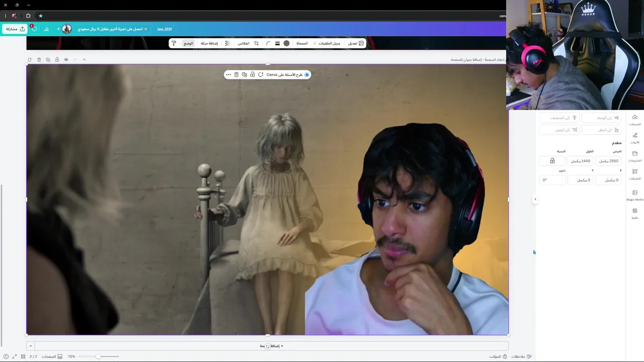Adjust the zoom slider

click(x=99, y=356)
